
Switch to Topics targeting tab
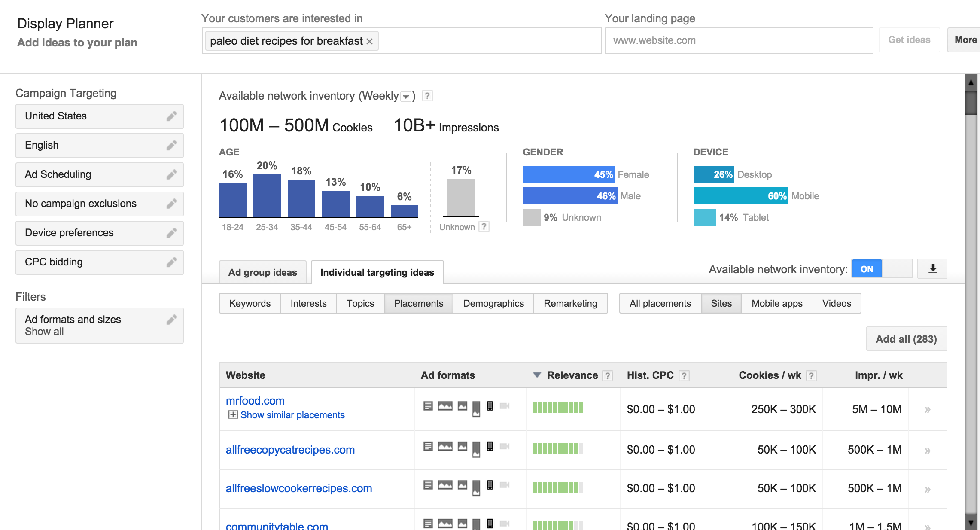point(360,303)
